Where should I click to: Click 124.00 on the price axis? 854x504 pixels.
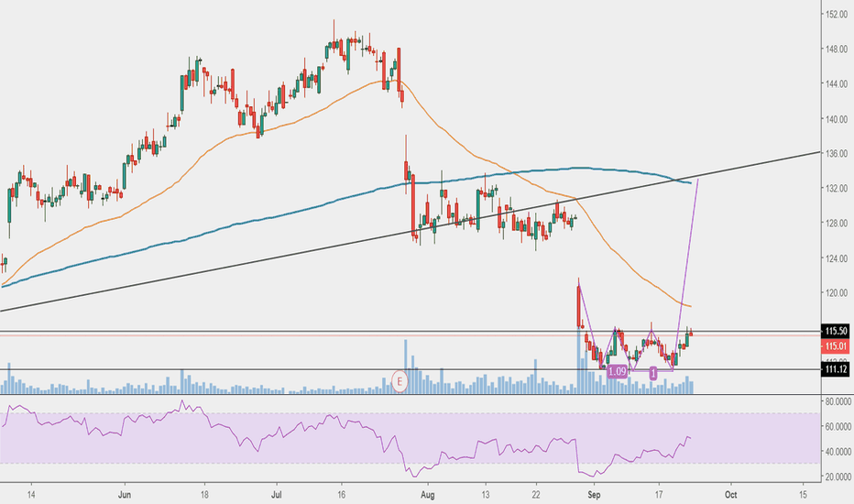(836, 258)
